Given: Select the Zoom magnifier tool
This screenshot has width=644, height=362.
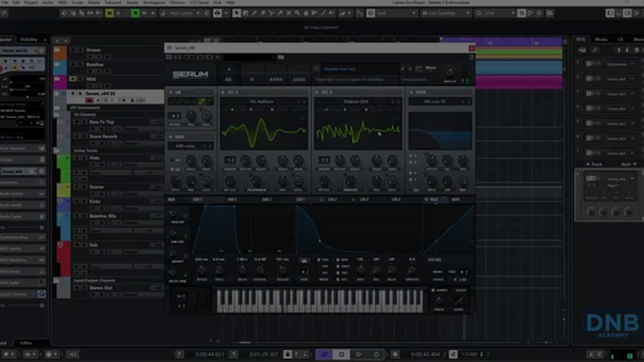Looking at the screenshot, I should 297,13.
